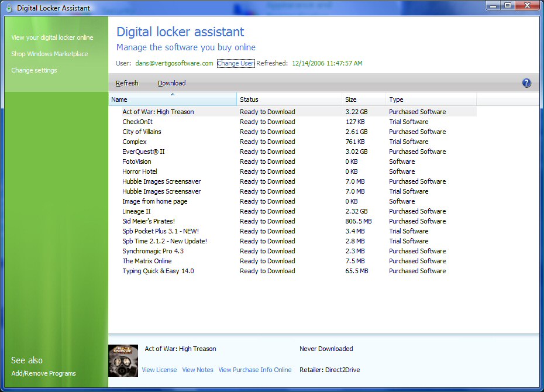Open Add/Remove Programs under See also
The height and width of the screenshot is (392, 544).
tap(43, 373)
